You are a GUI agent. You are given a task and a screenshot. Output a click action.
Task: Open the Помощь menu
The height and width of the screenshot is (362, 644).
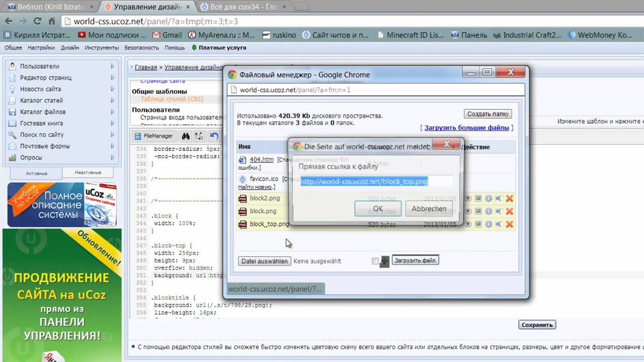click(x=175, y=48)
